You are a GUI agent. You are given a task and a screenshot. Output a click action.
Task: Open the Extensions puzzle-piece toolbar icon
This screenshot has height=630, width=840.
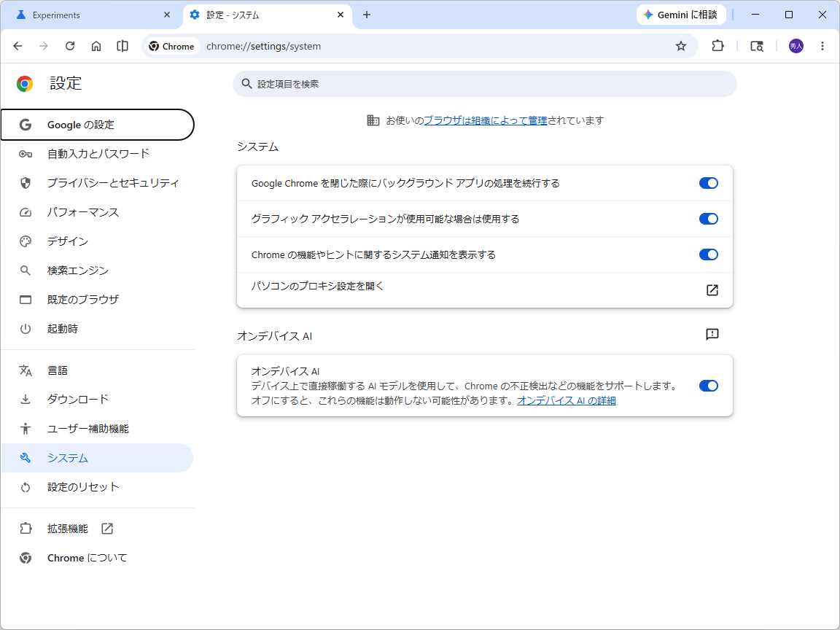pyautogui.click(x=717, y=46)
